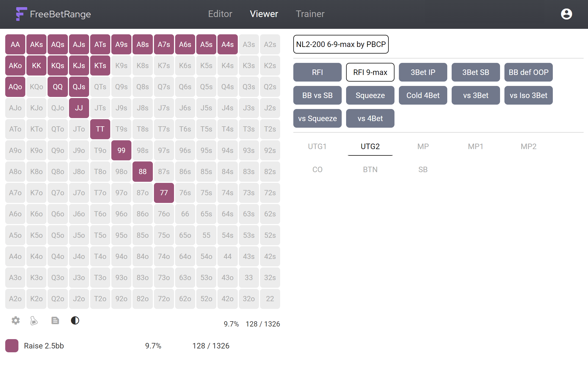
Task: Click the AA hand cell
Action: [15, 44]
